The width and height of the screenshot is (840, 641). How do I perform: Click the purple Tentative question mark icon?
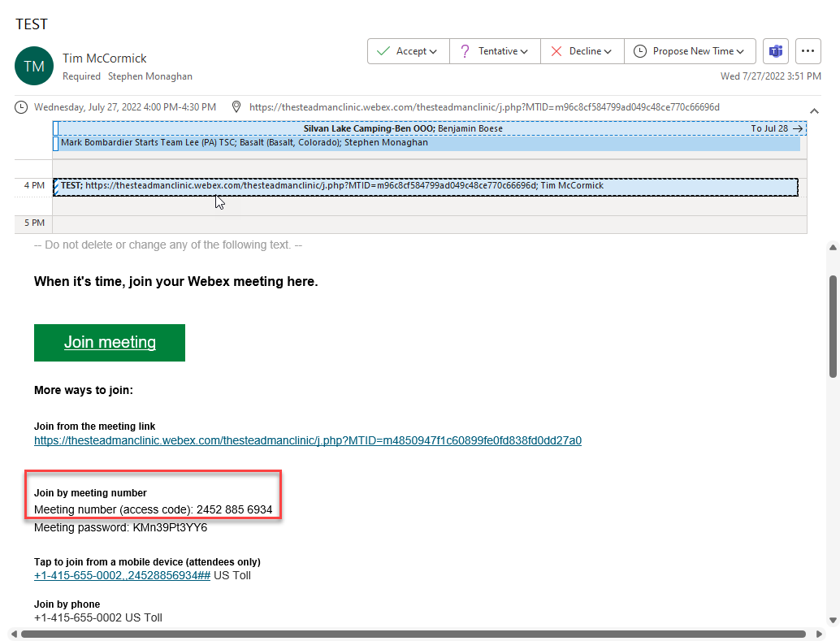coord(465,51)
